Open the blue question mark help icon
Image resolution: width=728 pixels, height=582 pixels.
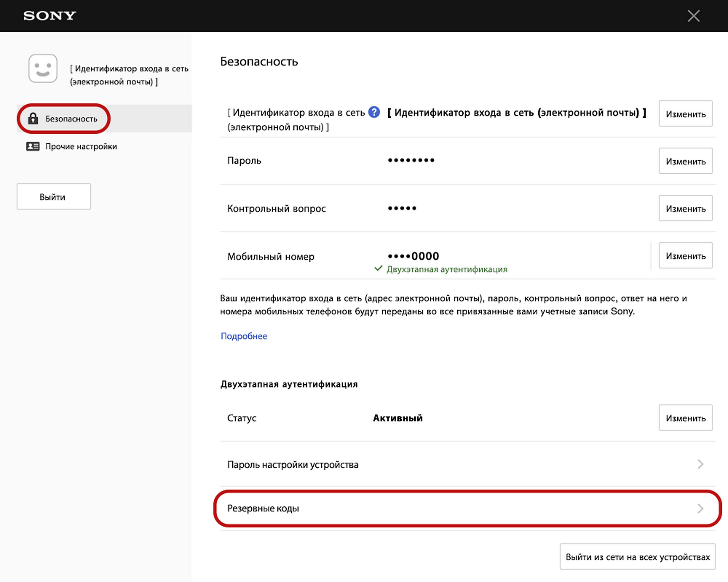tap(374, 112)
